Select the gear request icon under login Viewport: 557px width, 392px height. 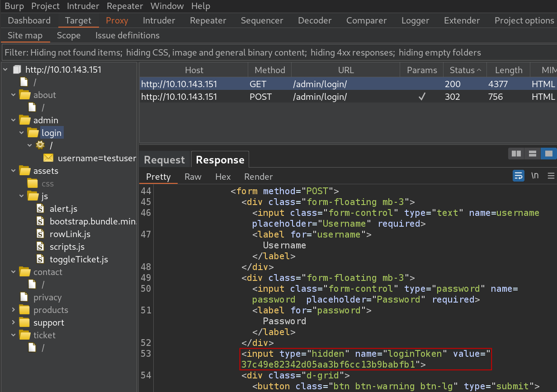coord(40,145)
